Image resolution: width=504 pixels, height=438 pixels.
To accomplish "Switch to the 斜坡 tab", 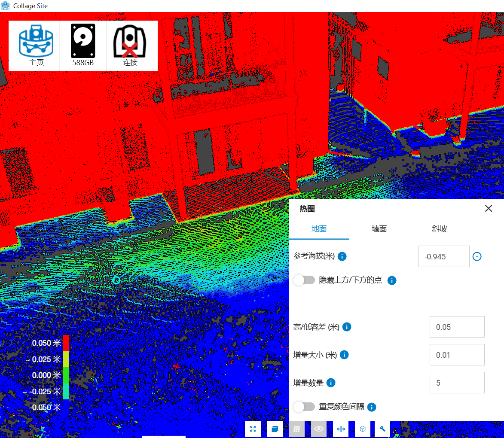I will [439, 229].
